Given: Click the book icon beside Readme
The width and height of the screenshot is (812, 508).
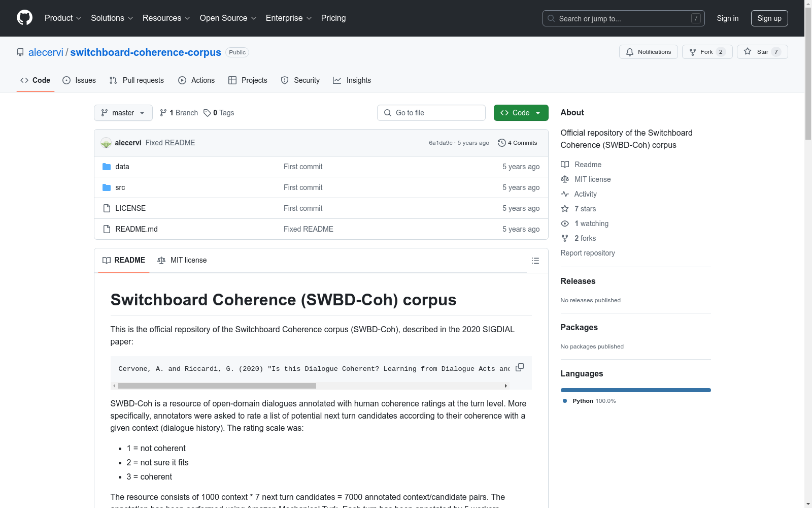Looking at the screenshot, I should (565, 165).
